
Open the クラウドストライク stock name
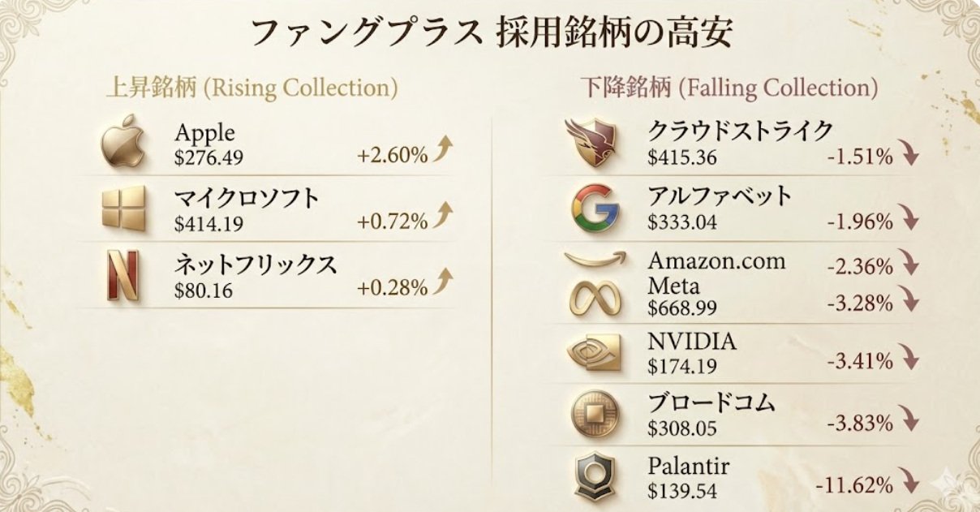(740, 131)
